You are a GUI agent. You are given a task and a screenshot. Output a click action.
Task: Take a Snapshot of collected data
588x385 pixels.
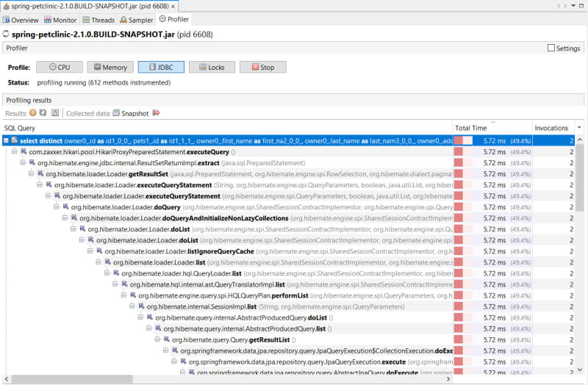(129, 113)
